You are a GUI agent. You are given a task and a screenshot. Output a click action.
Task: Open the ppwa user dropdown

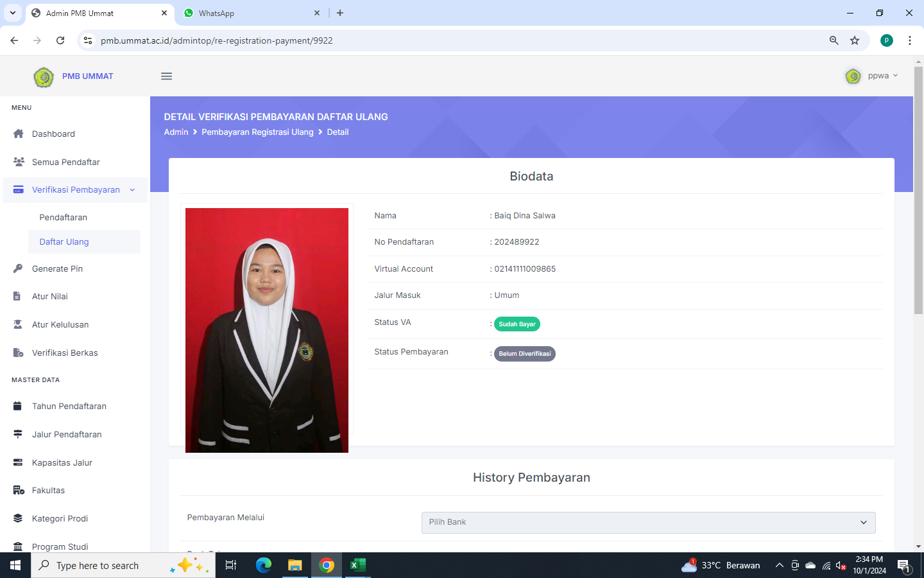point(871,76)
